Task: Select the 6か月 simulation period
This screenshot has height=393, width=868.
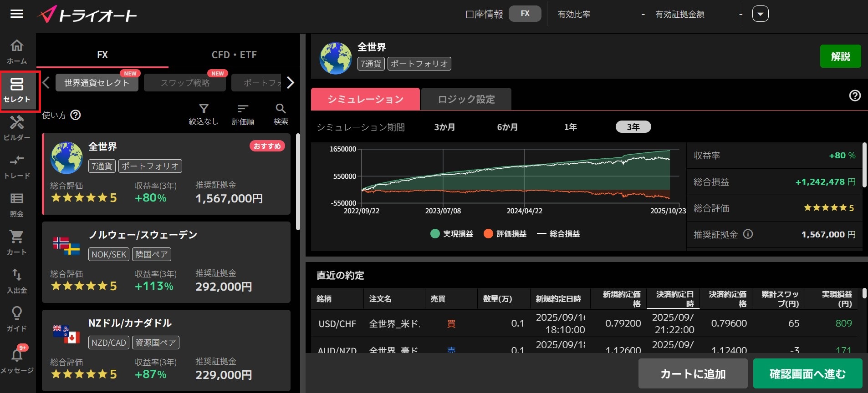Action: 507,127
